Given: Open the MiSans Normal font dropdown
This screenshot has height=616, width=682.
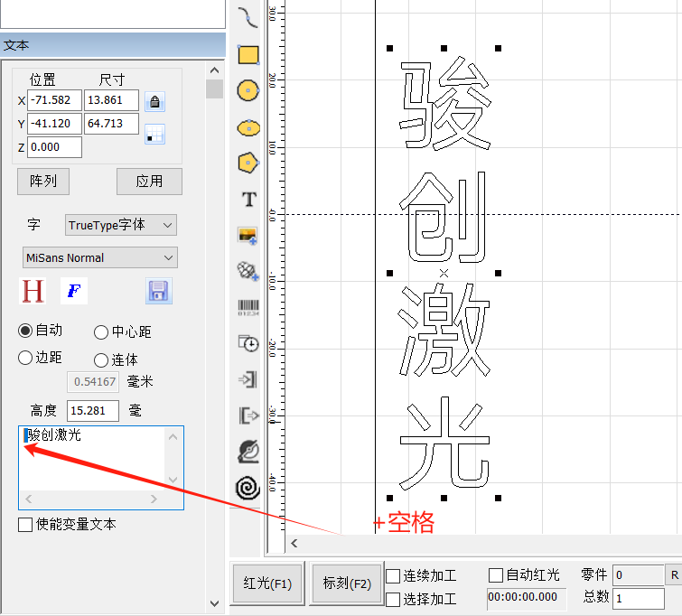Looking at the screenshot, I should coord(100,257).
